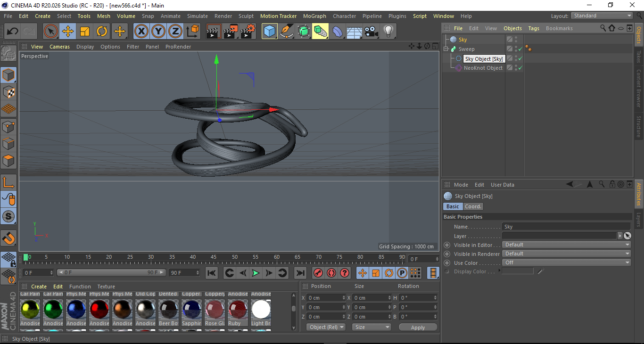Add a Camera object
The image size is (644, 344).
coord(371,32)
